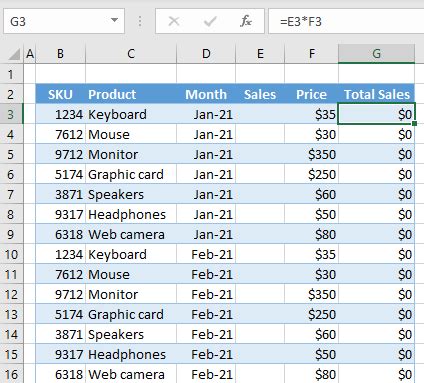Click price $250 in row 6
This screenshot has width=424, height=383.
pos(311,174)
